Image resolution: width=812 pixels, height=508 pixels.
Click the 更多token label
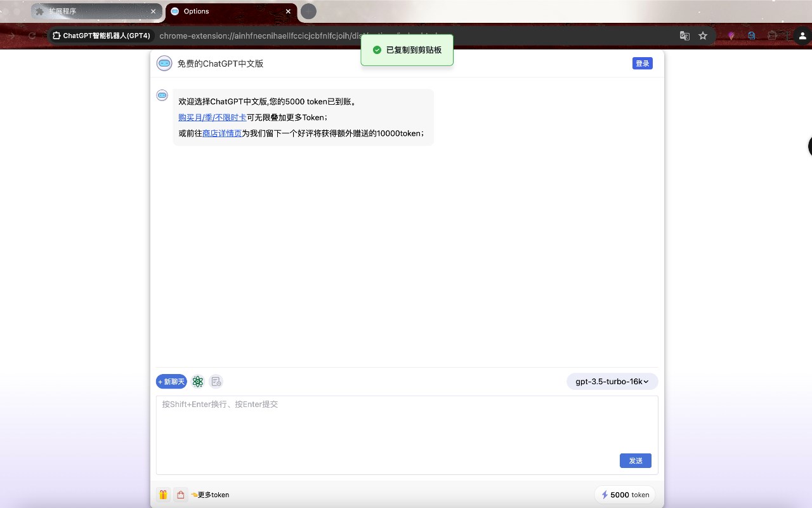[x=213, y=495]
